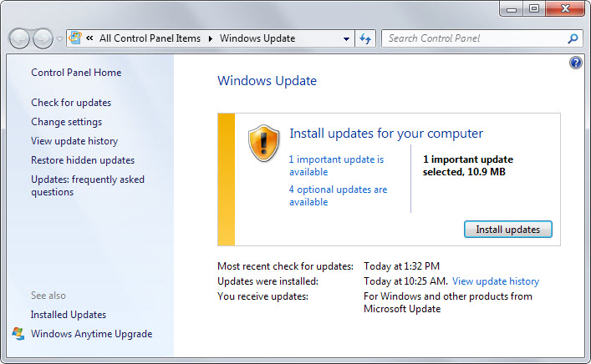Open Windows Anytime Upgrade link
This screenshot has height=364, width=591.
[92, 334]
